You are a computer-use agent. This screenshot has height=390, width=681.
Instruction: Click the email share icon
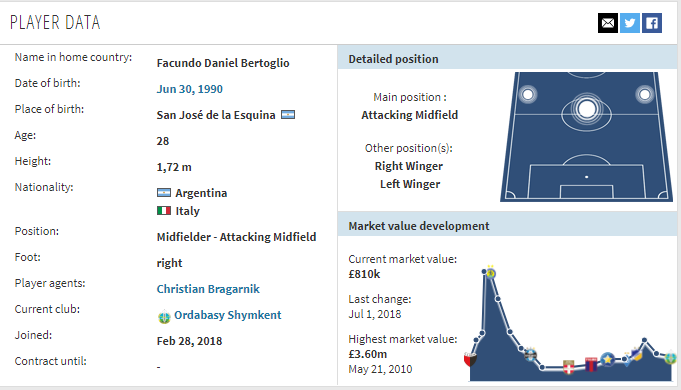[608, 23]
